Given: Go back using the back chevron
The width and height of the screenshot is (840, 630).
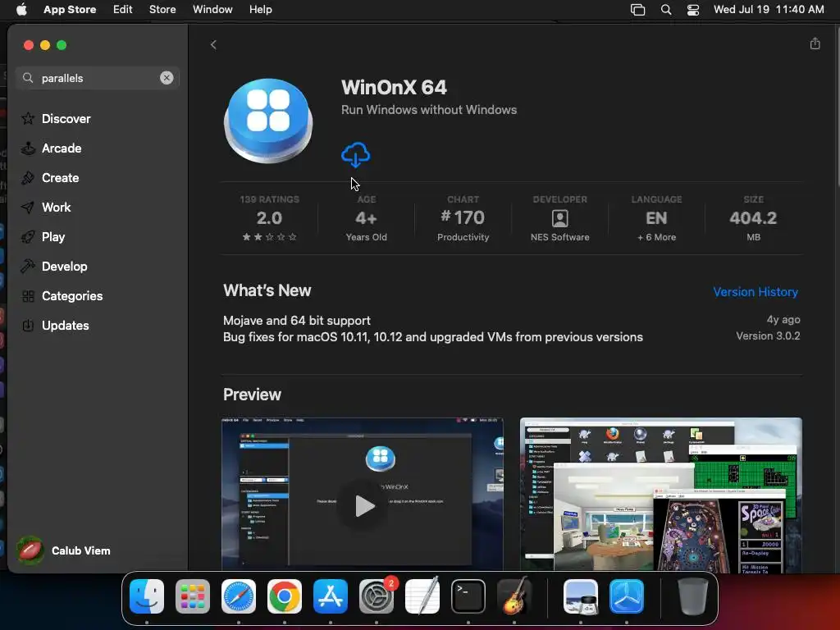Looking at the screenshot, I should click(x=213, y=44).
